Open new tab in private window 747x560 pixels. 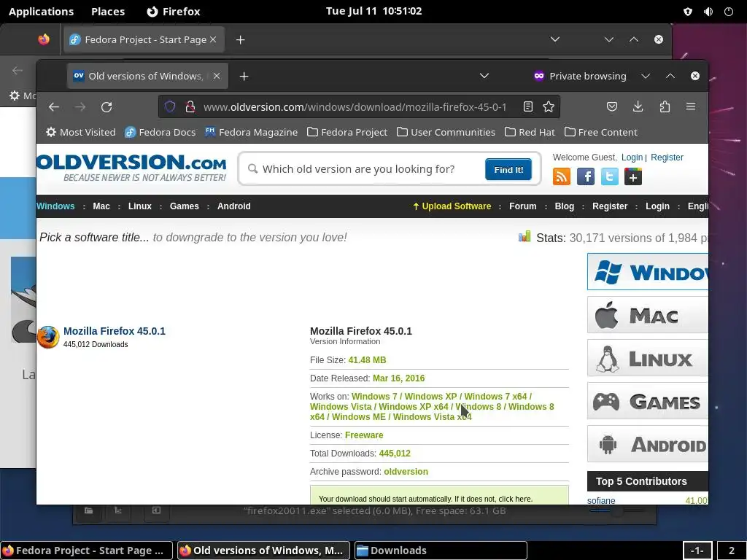244,76
